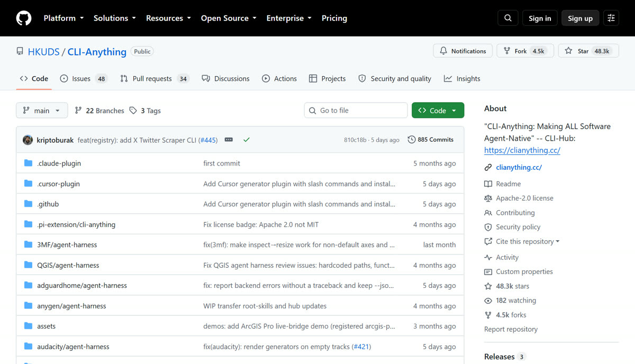Open kriptoburak's avatar
Image resolution: width=635 pixels, height=364 pixels.
tap(28, 140)
